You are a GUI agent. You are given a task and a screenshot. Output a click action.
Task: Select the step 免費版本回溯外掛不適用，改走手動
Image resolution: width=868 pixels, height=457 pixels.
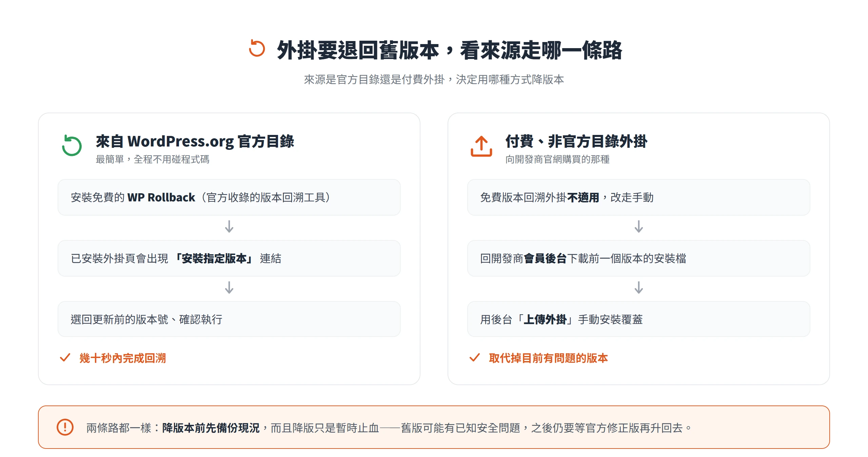(x=639, y=197)
